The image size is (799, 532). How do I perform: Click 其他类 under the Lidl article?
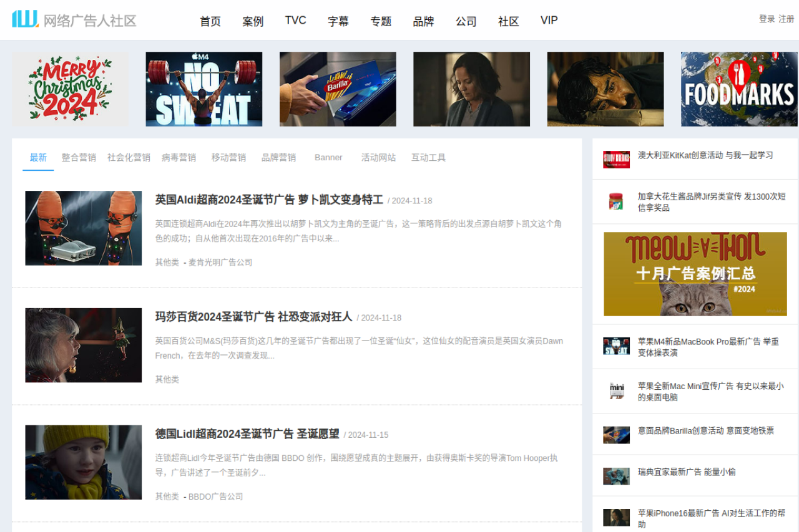click(167, 496)
